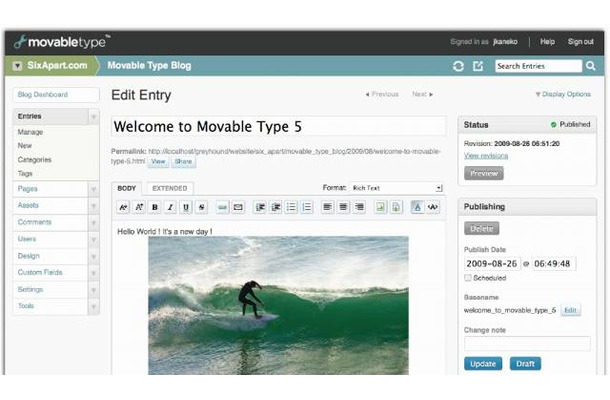Switch to WYSIWYG rich text mode
This screenshot has width=610, height=400.
coord(417,207)
